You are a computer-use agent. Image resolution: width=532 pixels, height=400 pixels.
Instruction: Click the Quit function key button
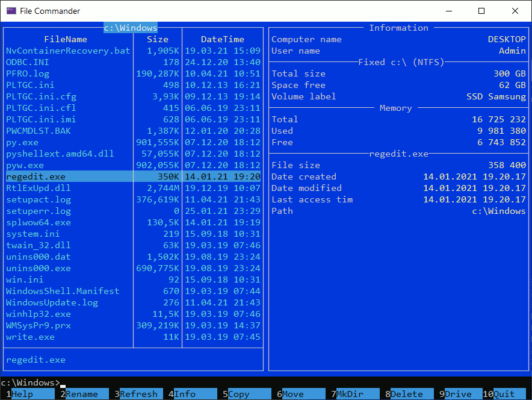(x=504, y=394)
